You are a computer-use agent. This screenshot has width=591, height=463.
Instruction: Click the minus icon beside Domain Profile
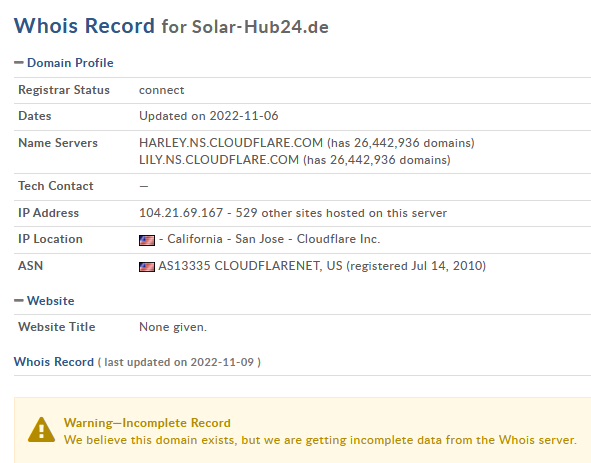click(19, 63)
